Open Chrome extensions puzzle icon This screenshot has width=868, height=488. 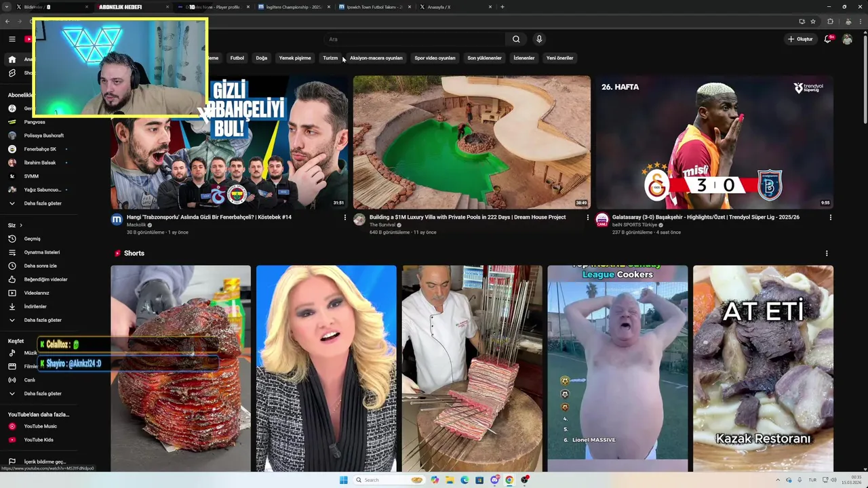(x=830, y=21)
